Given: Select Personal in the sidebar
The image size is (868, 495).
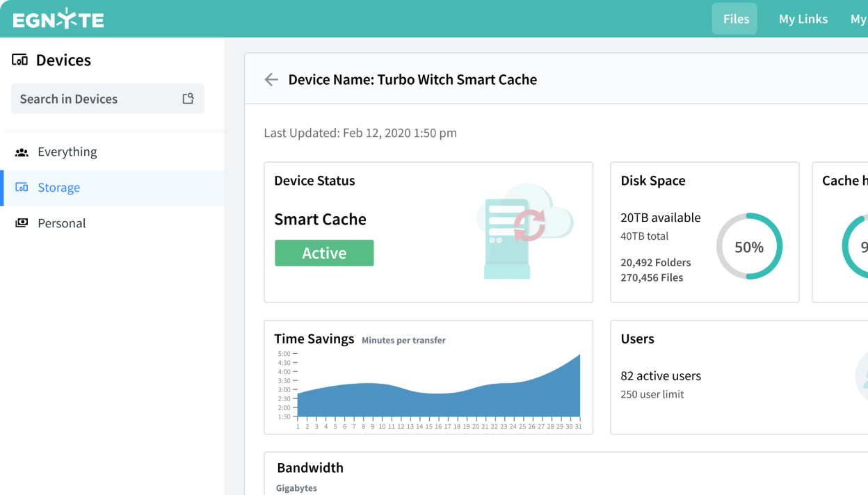Looking at the screenshot, I should pyautogui.click(x=62, y=223).
